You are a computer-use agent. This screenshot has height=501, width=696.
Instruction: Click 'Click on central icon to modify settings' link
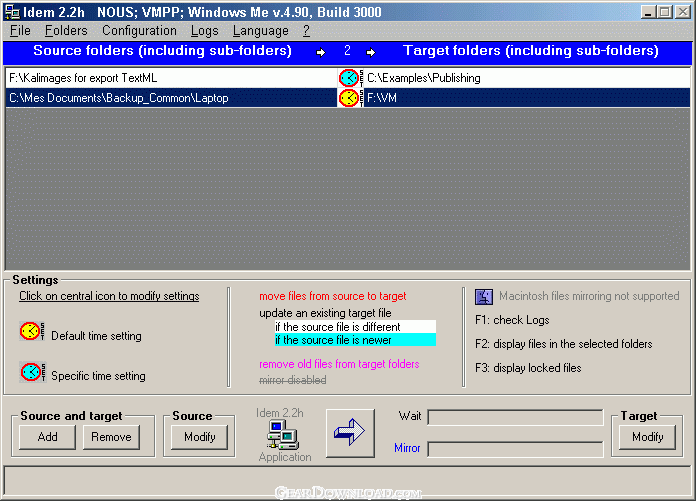tap(109, 296)
